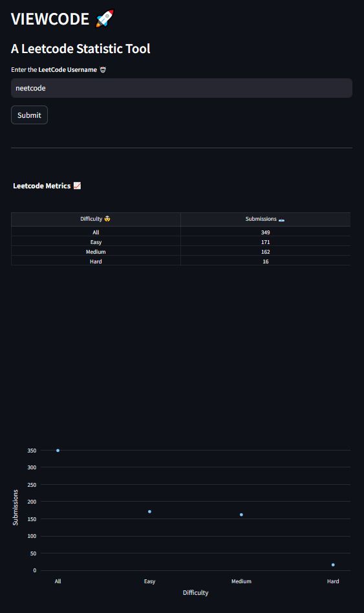364x613 pixels.
Task: Focus the LeetCode username input field
Action: point(182,88)
